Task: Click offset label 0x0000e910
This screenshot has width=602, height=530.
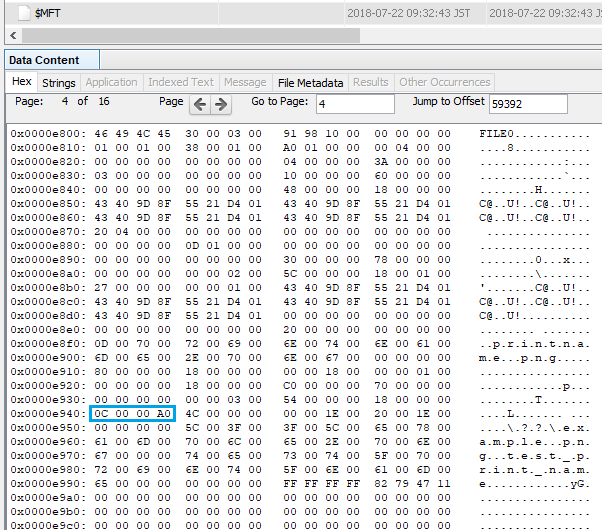Action: pyautogui.click(x=48, y=372)
